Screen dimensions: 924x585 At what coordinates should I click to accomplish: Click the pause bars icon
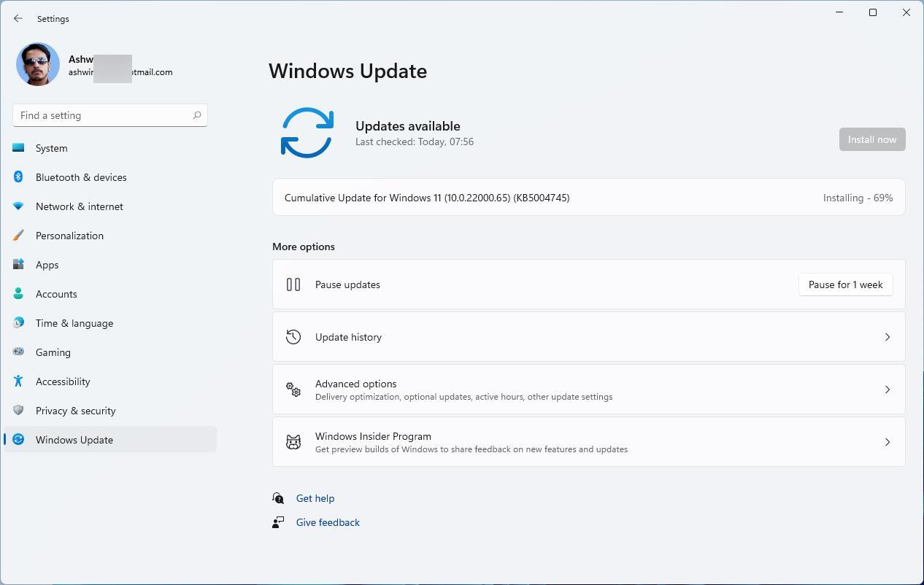(x=293, y=284)
